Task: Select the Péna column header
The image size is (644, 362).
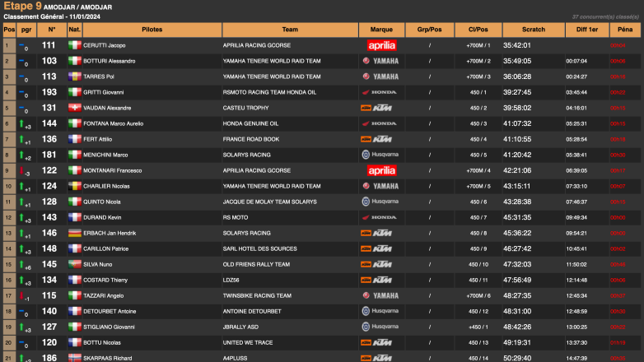Action: click(624, 30)
